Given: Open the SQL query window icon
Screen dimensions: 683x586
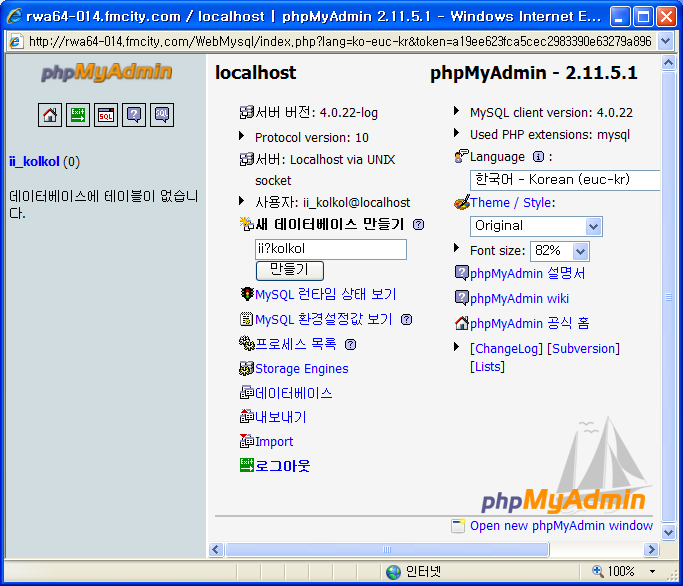Looking at the screenshot, I should point(106,115).
